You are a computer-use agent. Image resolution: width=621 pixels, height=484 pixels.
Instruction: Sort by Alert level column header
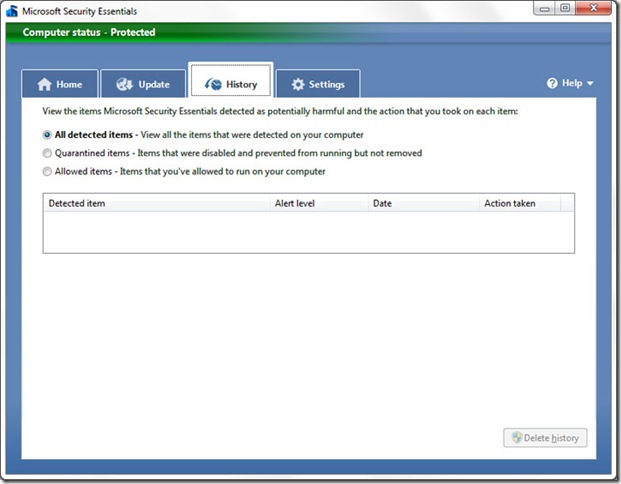point(319,203)
